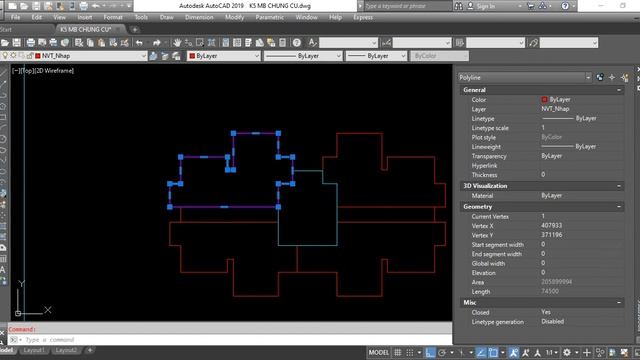Click the red Color ByLayer swatch in Properties

point(544,100)
